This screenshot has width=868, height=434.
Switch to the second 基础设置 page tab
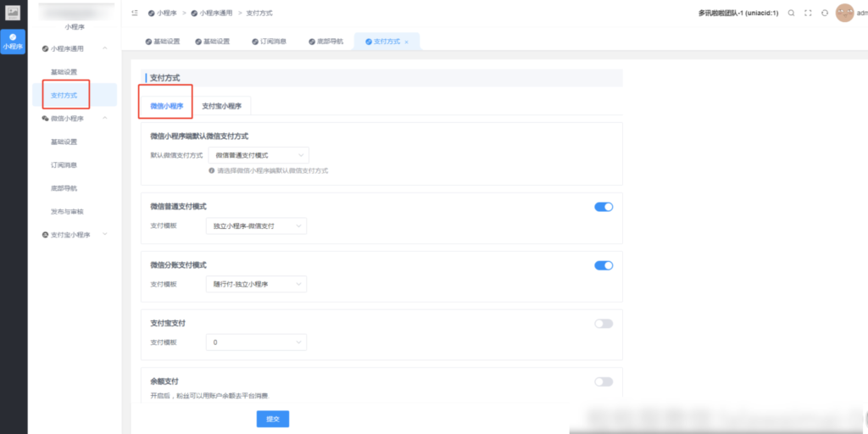213,42
